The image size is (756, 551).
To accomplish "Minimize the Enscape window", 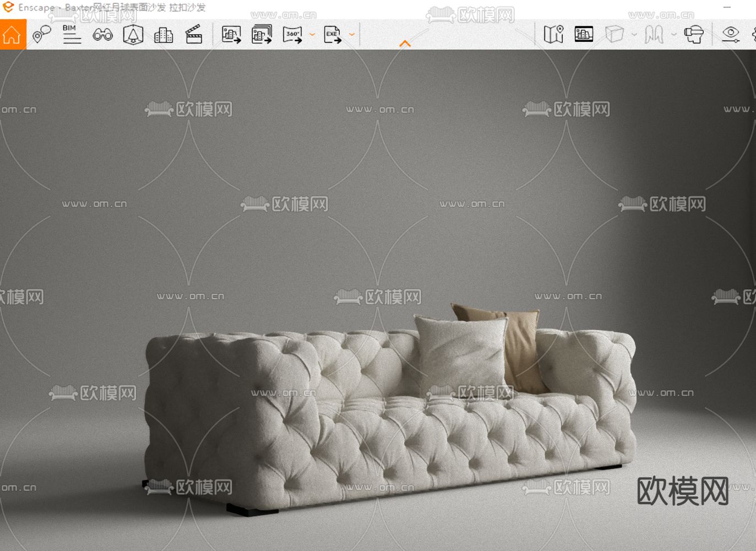I will click(x=727, y=7).
